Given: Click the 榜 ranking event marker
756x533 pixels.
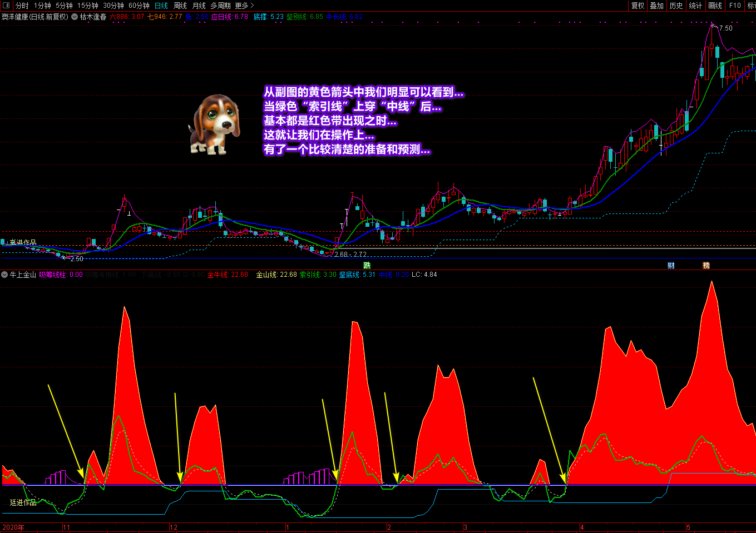Looking at the screenshot, I should (706, 266).
